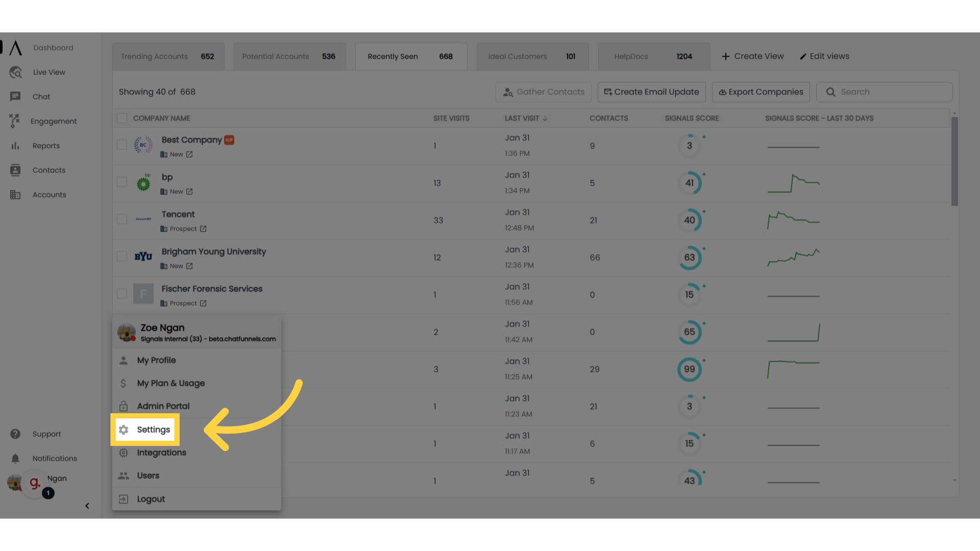Open Fischer Forensic Services external link icon

(x=203, y=304)
